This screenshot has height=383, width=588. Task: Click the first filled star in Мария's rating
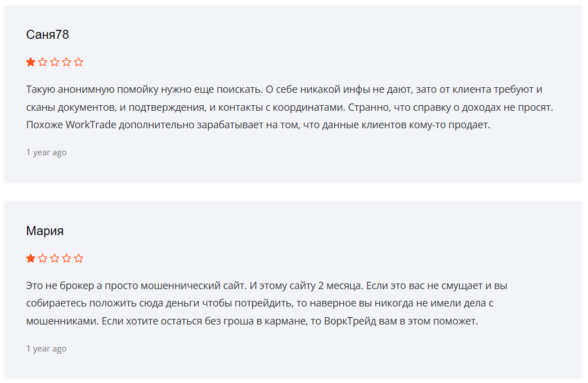click(31, 258)
